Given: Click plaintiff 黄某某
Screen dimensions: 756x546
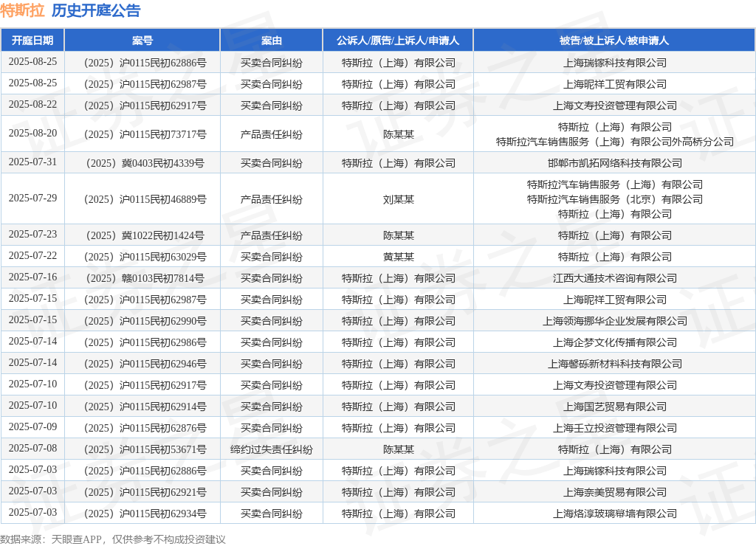Looking at the screenshot, I should click(398, 257).
